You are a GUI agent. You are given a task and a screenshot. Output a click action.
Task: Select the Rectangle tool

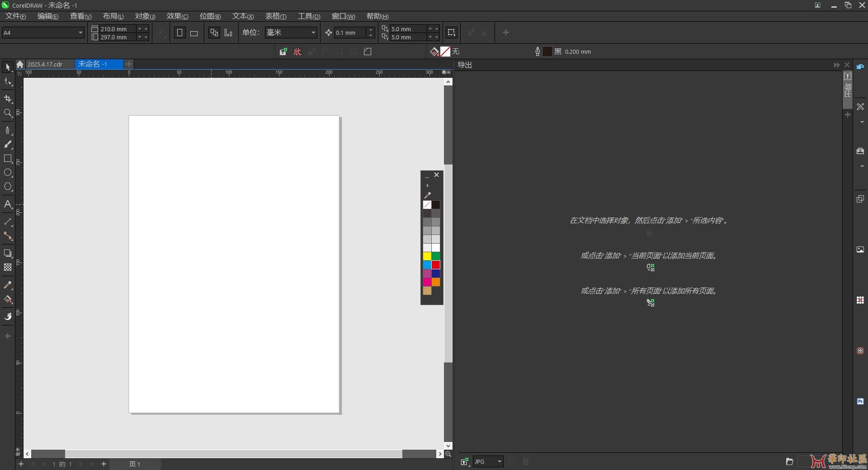pyautogui.click(x=8, y=159)
